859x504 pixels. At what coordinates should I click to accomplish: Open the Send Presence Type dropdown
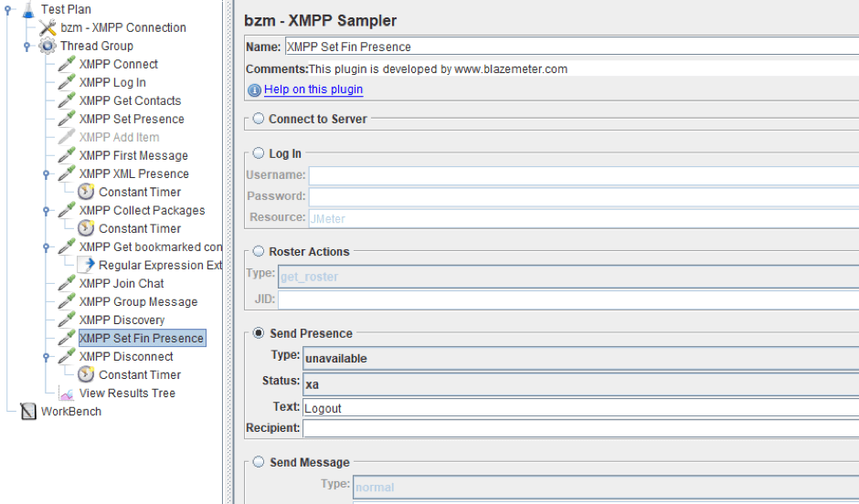(580, 359)
